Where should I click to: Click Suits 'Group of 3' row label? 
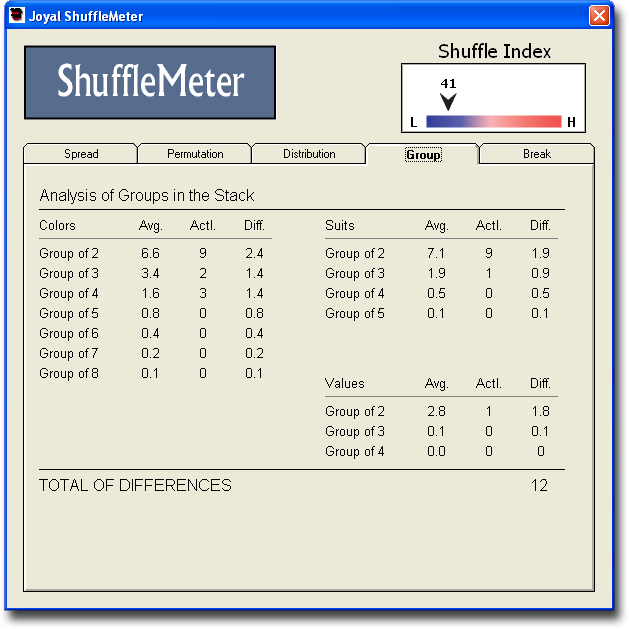[355, 274]
